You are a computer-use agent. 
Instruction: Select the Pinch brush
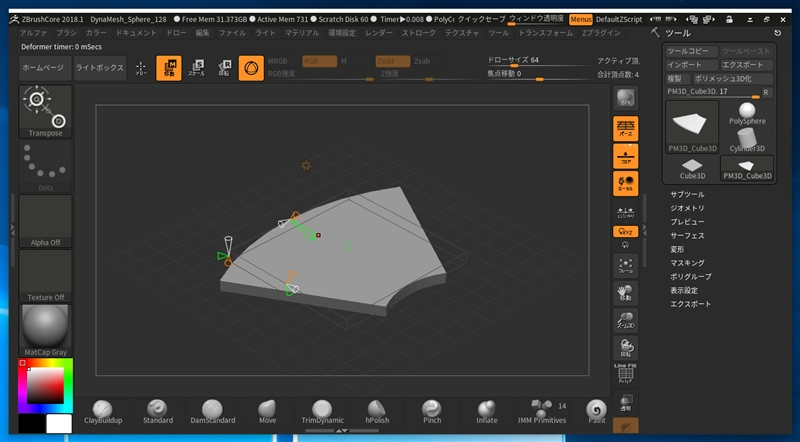432,412
